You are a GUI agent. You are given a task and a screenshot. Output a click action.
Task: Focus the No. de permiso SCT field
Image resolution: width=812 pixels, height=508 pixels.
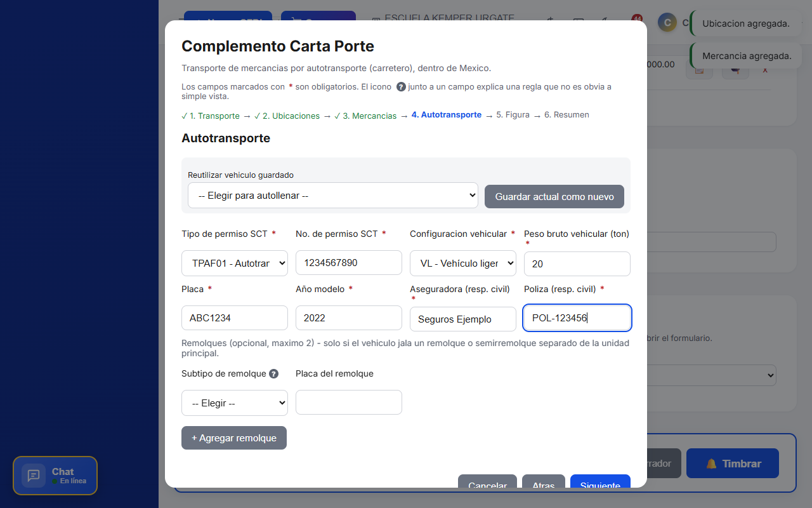[349, 263]
